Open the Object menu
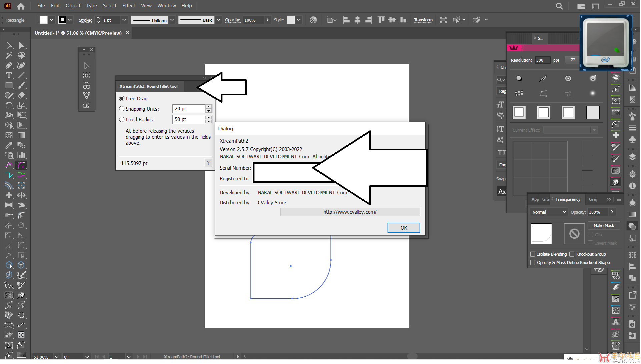 point(73,6)
